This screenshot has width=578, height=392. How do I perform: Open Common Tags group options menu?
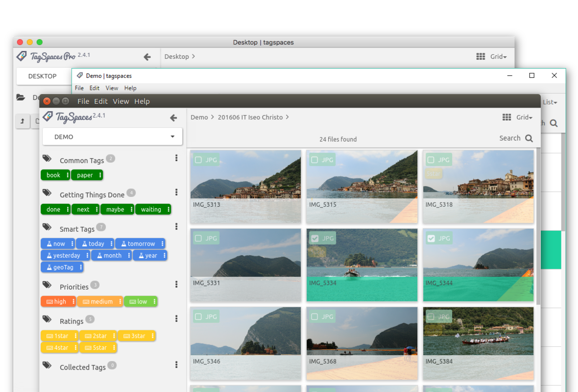click(x=176, y=158)
